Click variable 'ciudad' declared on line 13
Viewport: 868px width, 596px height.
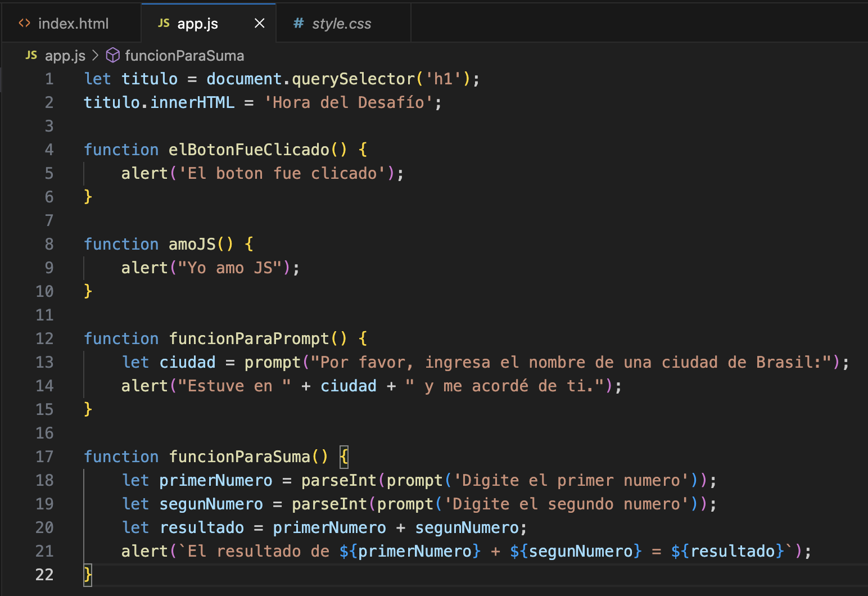[187, 362]
